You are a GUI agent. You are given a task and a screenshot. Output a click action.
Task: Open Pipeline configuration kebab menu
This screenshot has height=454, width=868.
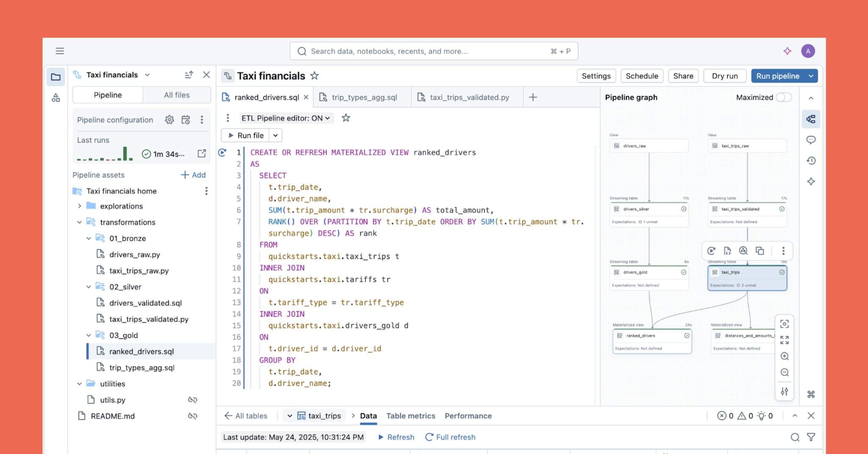pyautogui.click(x=202, y=120)
